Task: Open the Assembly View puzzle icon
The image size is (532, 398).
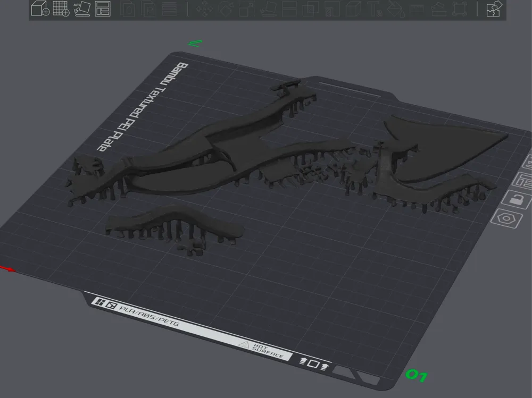Action: (494, 9)
